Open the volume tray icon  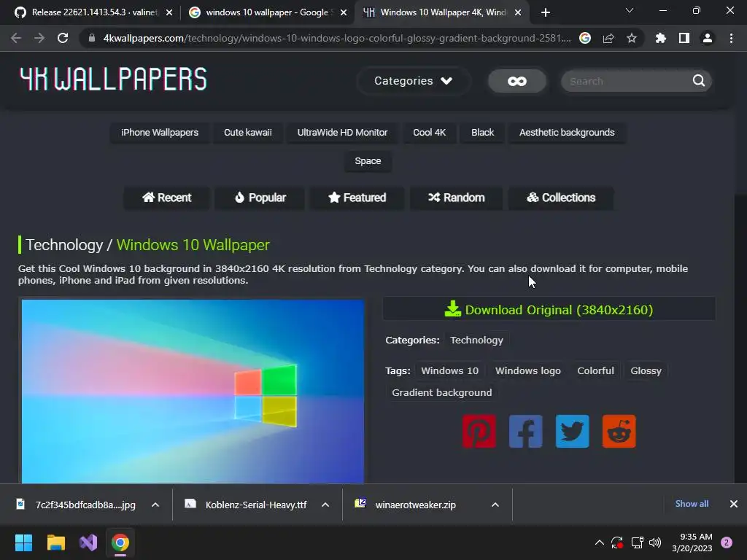coord(656,542)
